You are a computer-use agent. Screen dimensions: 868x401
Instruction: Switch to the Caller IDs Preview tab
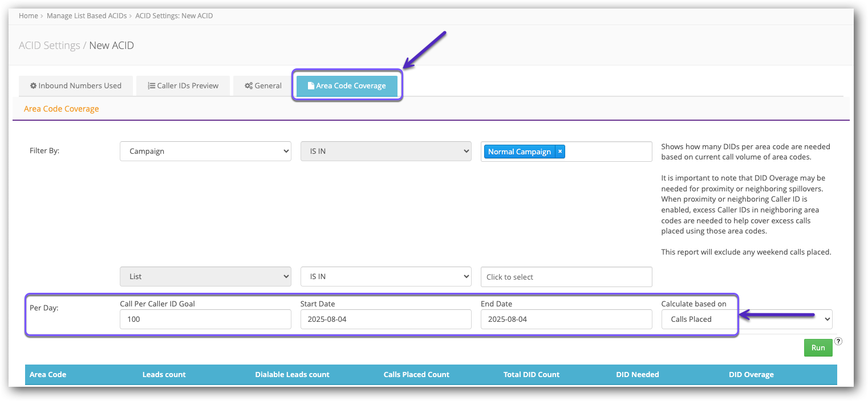pyautogui.click(x=183, y=86)
